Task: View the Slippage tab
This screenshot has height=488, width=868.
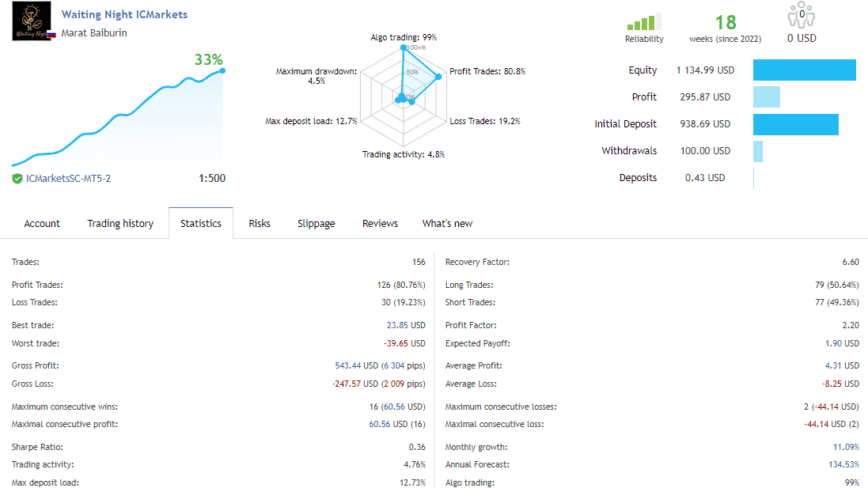Action: tap(316, 223)
